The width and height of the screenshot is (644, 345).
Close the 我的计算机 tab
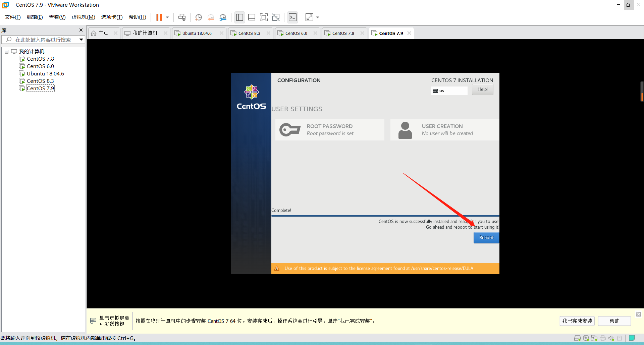[165, 33]
